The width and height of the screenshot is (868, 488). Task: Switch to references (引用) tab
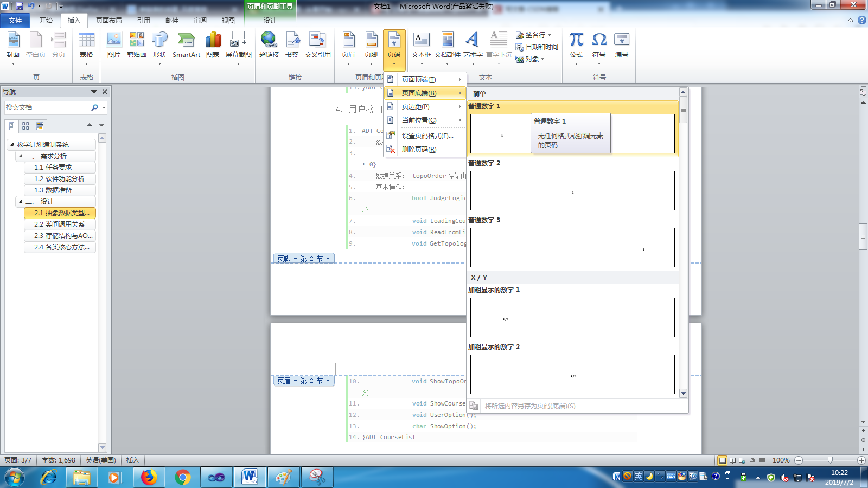[144, 20]
